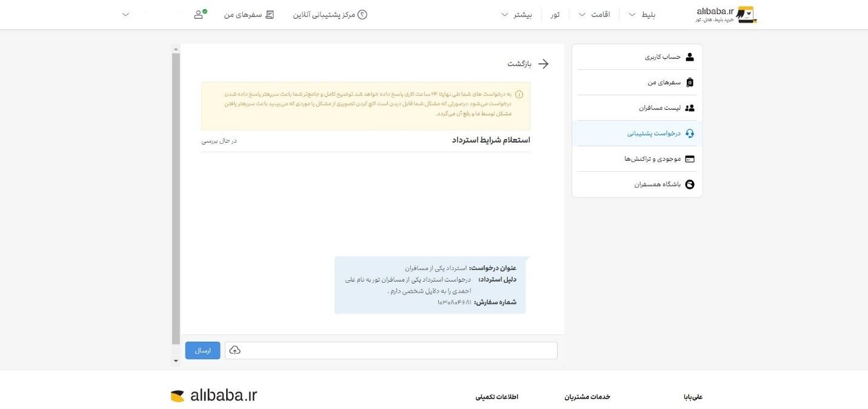Click the استعلام شرایط استرداد heading
The image size is (868, 409).
(x=491, y=140)
